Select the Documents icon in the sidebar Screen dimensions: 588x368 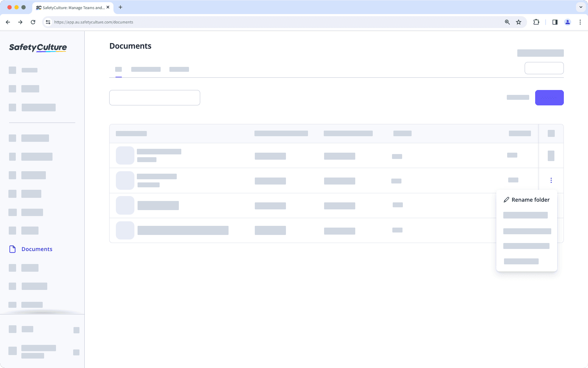click(x=12, y=249)
